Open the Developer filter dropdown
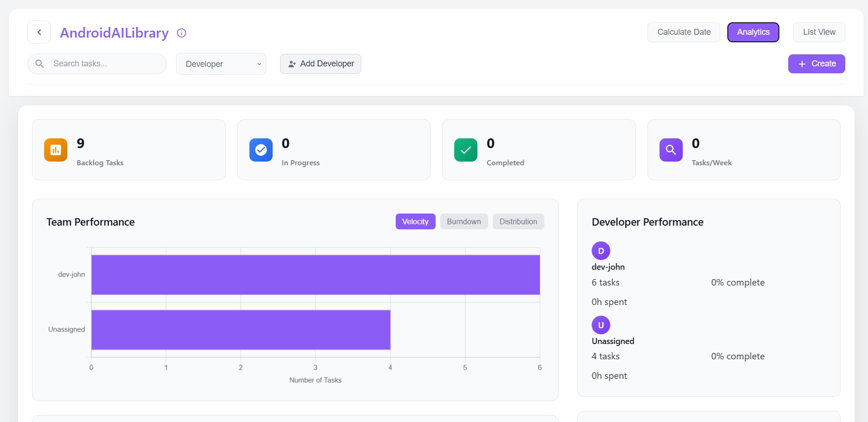868x422 pixels. 221,64
